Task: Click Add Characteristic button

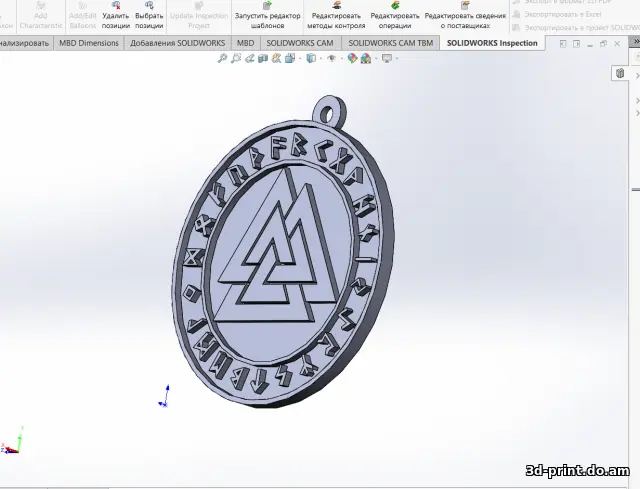Action: tap(41, 16)
